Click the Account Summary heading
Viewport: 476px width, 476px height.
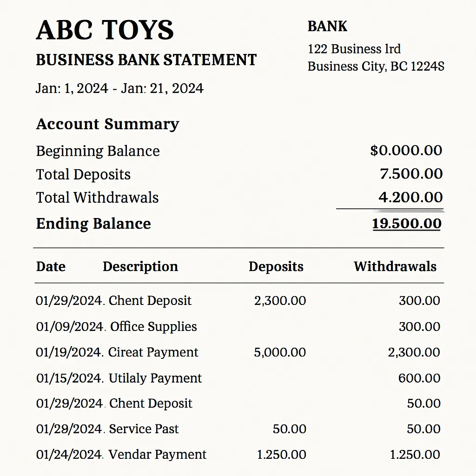[107, 124]
